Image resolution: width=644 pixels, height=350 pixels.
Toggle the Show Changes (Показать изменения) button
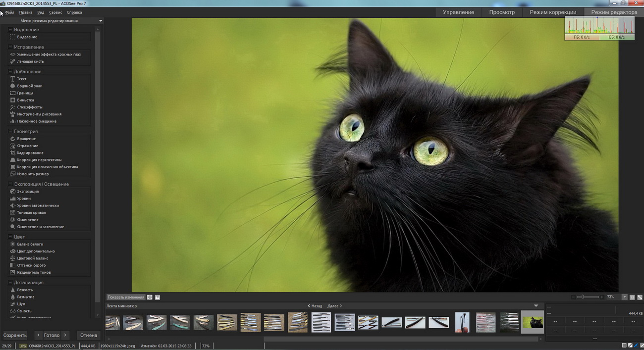126,298
